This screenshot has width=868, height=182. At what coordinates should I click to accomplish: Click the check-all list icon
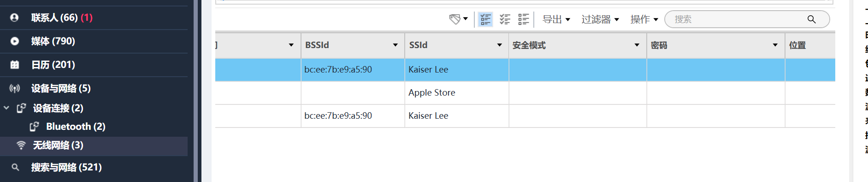(x=505, y=19)
